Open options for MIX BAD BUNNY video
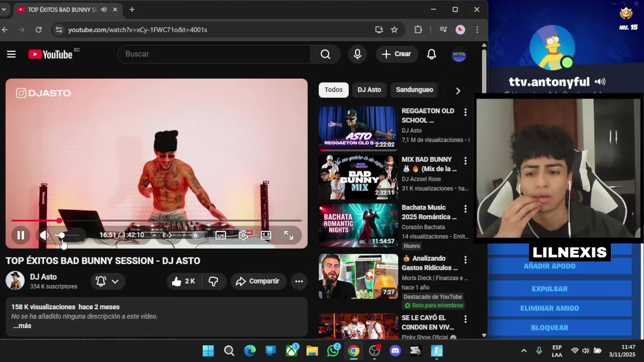 pos(465,161)
